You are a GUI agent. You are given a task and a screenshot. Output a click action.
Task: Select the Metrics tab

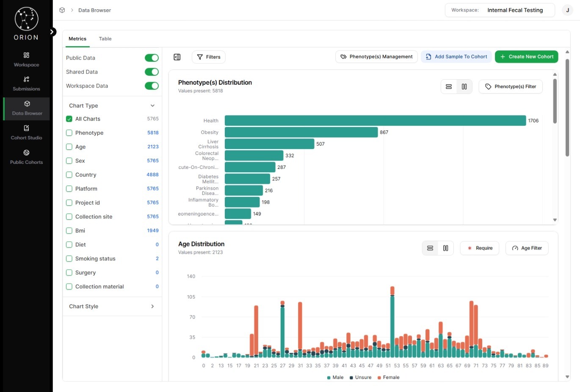77,39
